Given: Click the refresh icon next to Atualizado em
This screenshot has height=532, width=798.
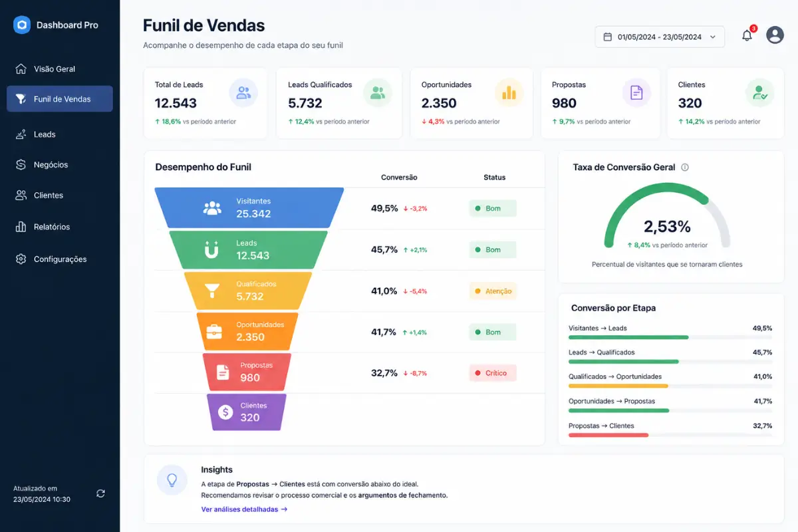Looking at the screenshot, I should coord(100,493).
